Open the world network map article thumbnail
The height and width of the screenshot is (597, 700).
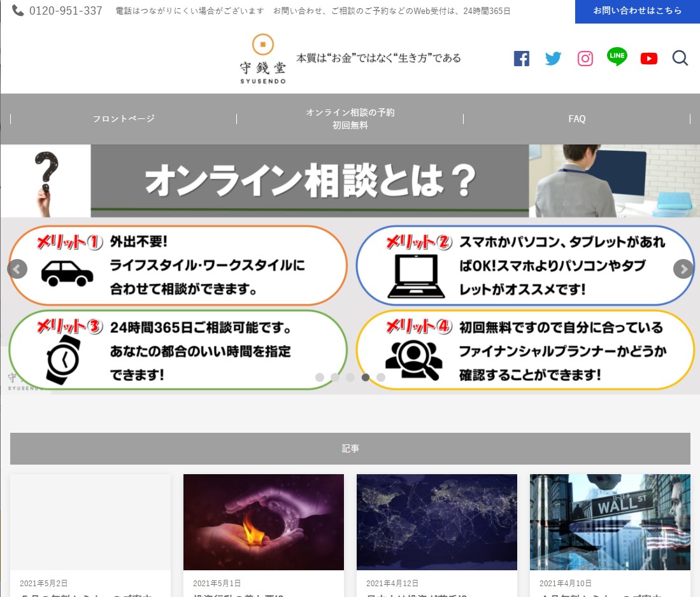[x=436, y=522]
